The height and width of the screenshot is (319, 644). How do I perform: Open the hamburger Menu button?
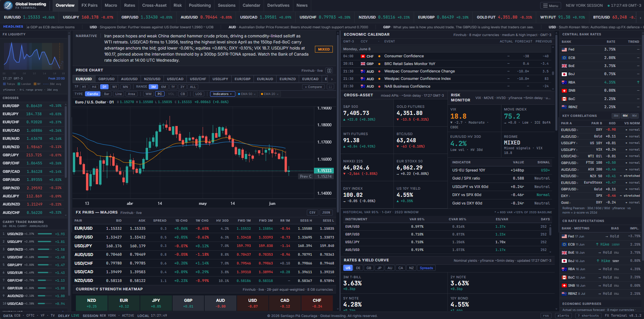pos(551,6)
